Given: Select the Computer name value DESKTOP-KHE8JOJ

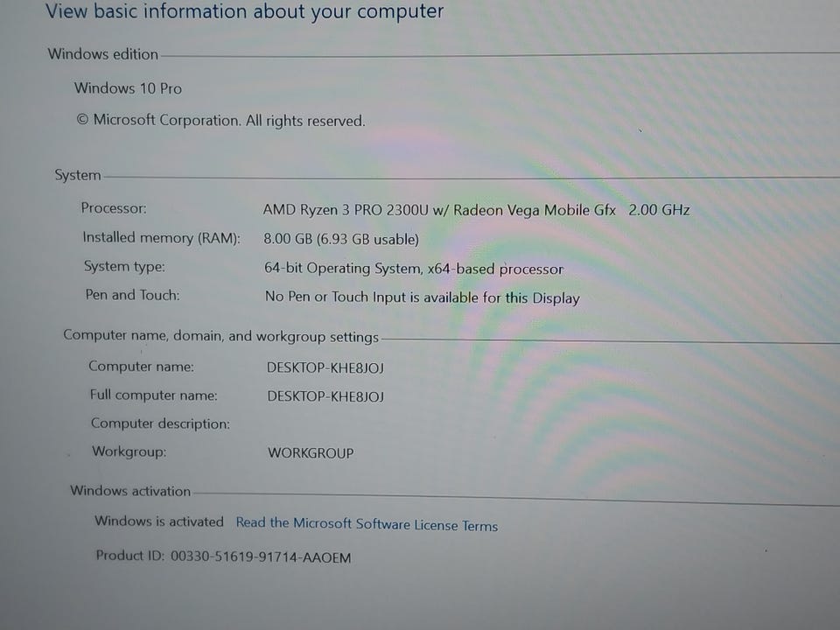Looking at the screenshot, I should pyautogui.click(x=325, y=368).
